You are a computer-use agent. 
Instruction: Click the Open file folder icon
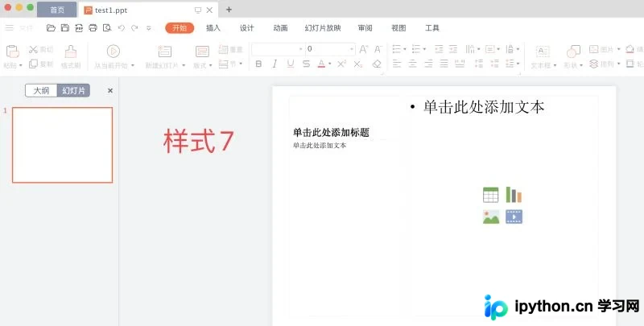pos(51,28)
